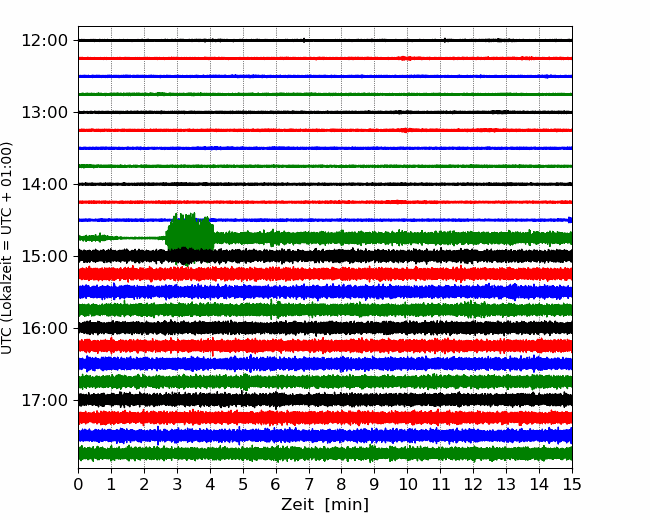
Task: Click the x-axis tick label 12
Action: click(473, 484)
